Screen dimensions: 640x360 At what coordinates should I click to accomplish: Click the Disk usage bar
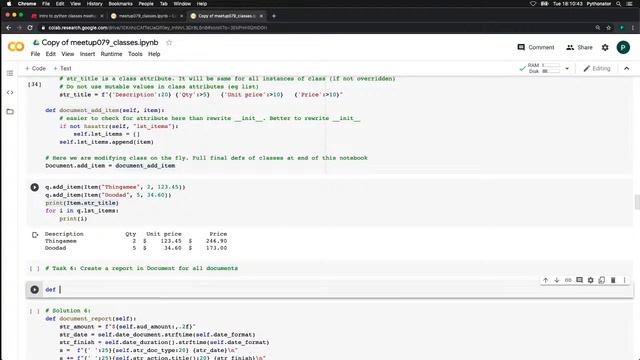[x=551, y=71]
